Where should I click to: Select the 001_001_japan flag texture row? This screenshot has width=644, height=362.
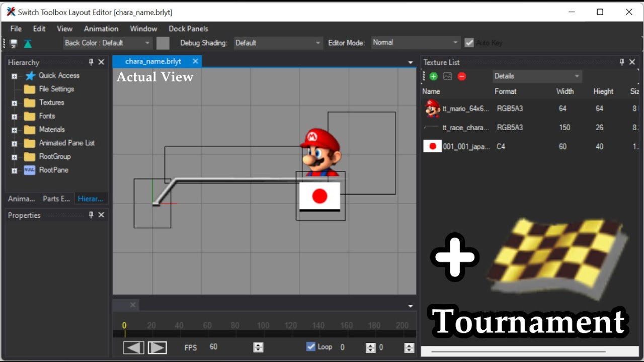pyautogui.click(x=530, y=147)
